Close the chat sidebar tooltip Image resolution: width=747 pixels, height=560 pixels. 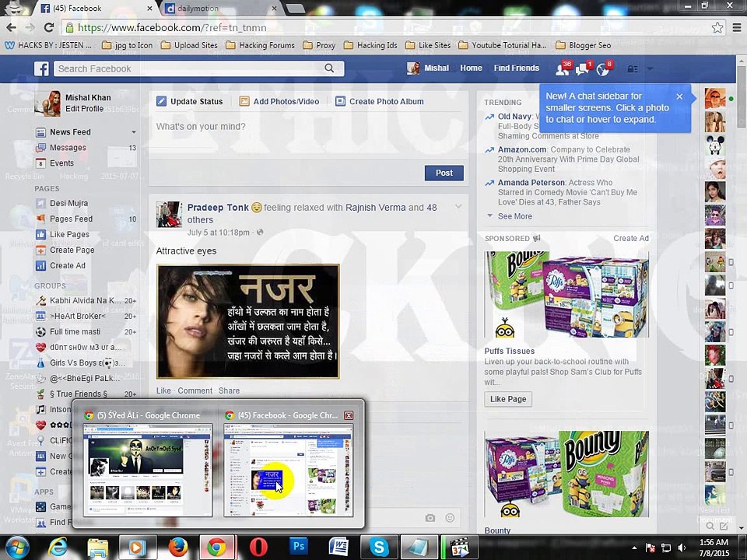point(679,96)
